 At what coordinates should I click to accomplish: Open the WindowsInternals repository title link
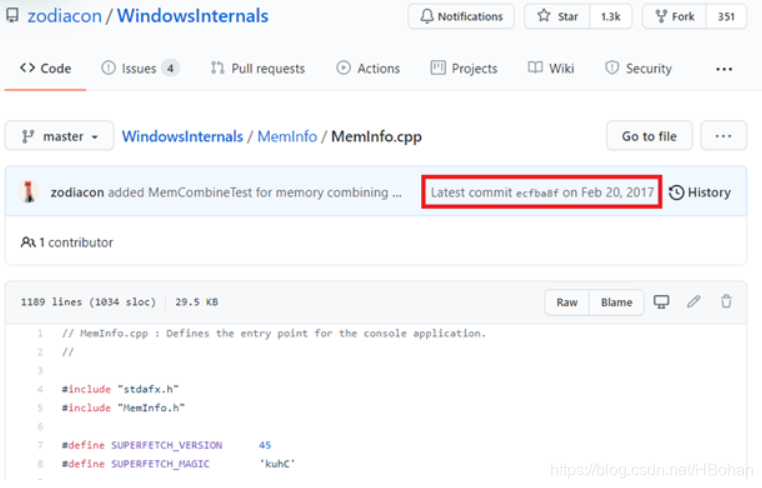(x=192, y=16)
